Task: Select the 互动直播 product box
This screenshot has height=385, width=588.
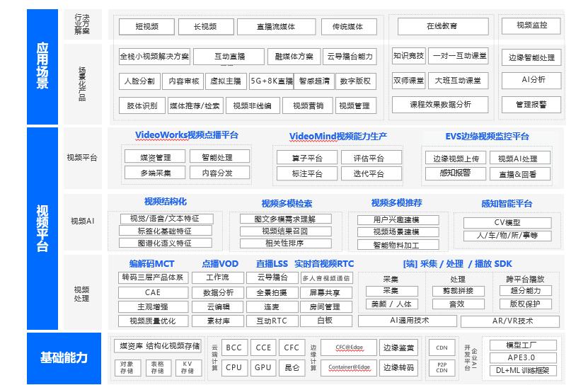Action: pyautogui.click(x=229, y=57)
